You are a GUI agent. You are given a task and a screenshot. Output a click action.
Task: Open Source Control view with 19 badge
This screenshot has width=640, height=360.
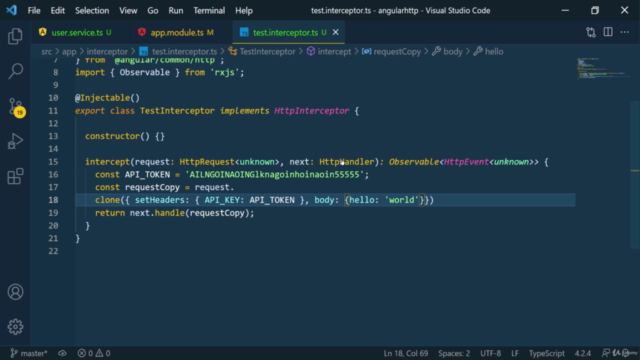16,107
